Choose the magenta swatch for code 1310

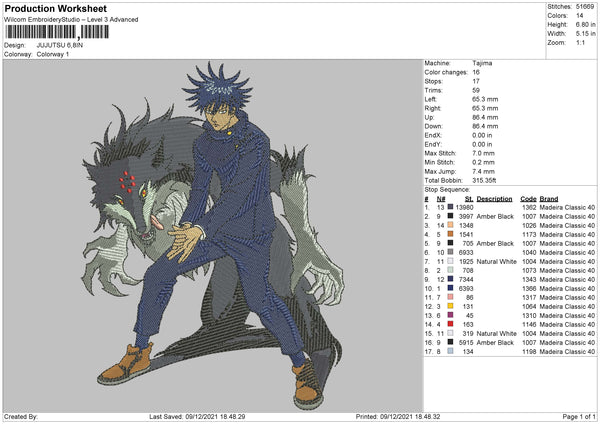coord(450,315)
